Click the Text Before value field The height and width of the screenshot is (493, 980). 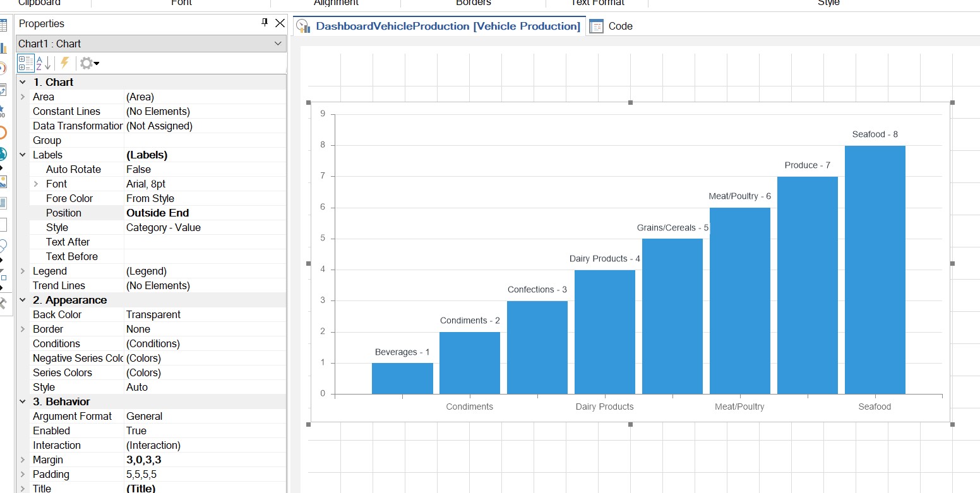(x=205, y=256)
